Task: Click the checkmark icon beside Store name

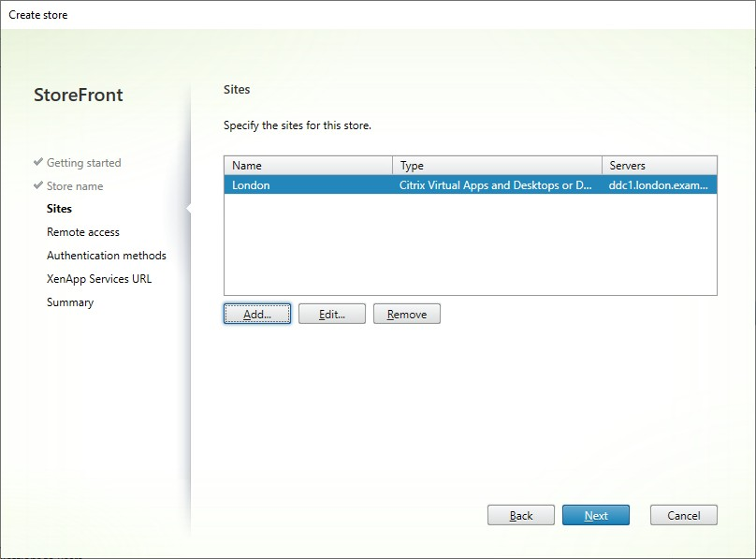Action: coord(39,185)
